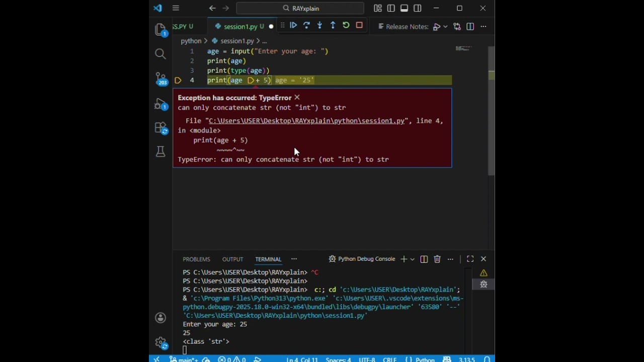Click Ln 4, Col 11 cursor position
Image resolution: width=644 pixels, height=362 pixels.
pos(302,359)
